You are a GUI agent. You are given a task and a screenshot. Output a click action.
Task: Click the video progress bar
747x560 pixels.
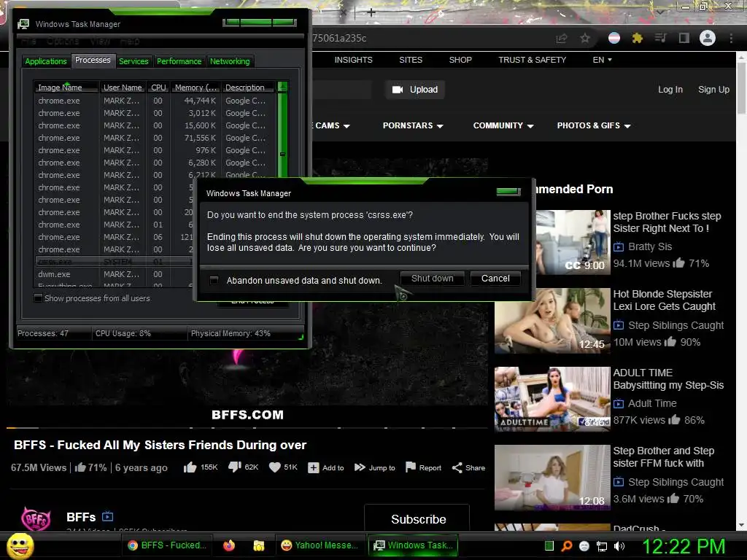coord(247,427)
